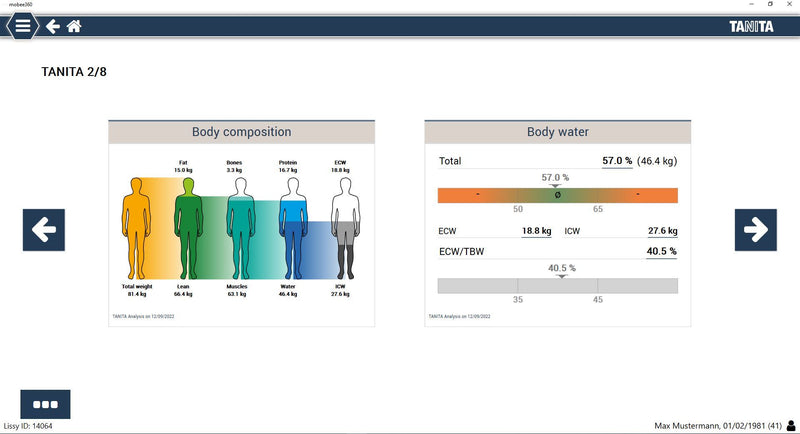Image resolution: width=800 pixels, height=434 pixels.
Task: Go to the previous TANITA page arrow
Action: click(43, 230)
